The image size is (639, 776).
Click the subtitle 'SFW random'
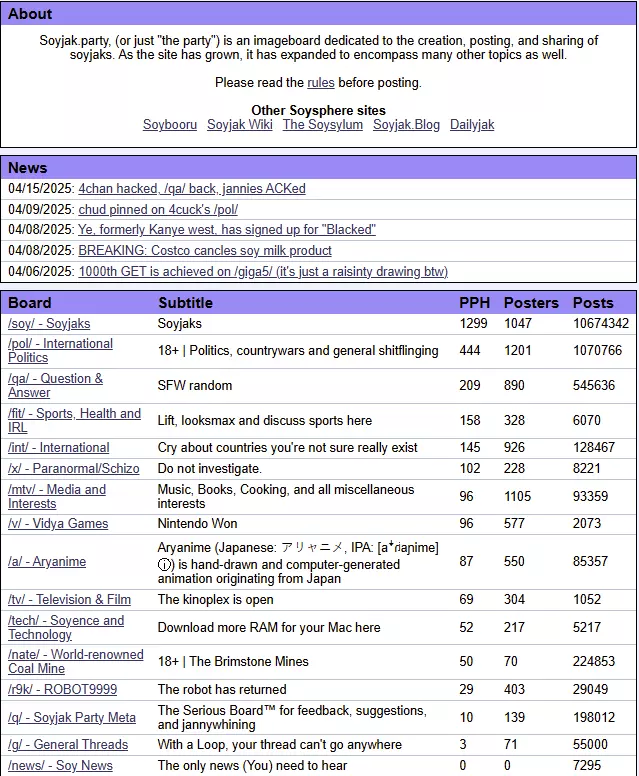(x=195, y=386)
